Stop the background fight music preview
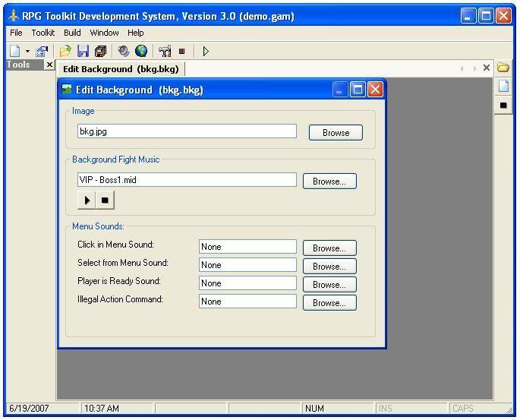This screenshot has height=420, width=520. tap(106, 201)
